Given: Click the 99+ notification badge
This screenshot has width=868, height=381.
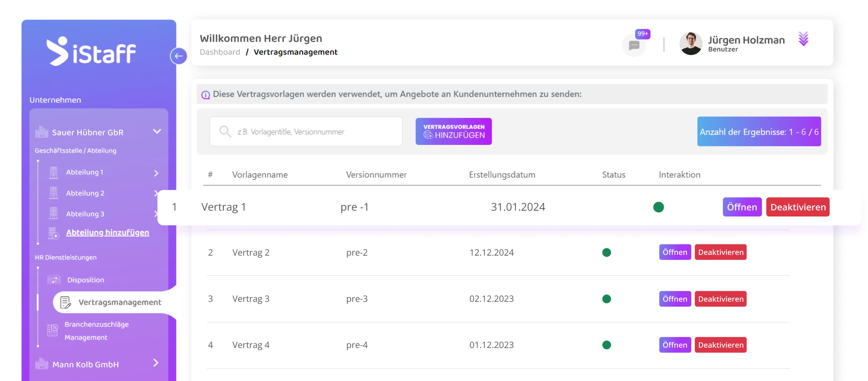Looking at the screenshot, I should pos(643,34).
